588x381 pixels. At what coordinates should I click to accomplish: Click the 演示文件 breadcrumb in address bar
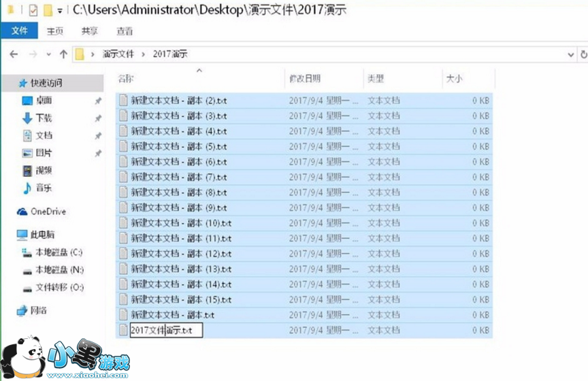tap(118, 54)
